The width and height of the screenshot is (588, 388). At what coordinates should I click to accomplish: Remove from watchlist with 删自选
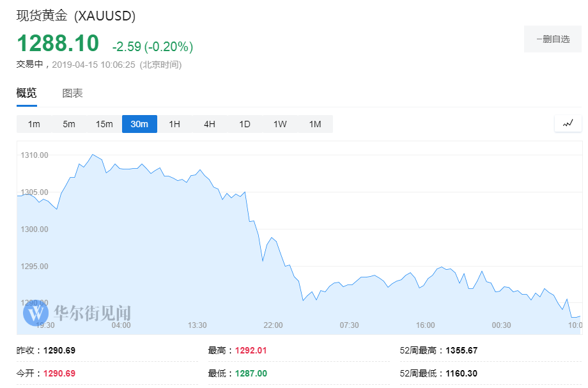click(x=552, y=38)
